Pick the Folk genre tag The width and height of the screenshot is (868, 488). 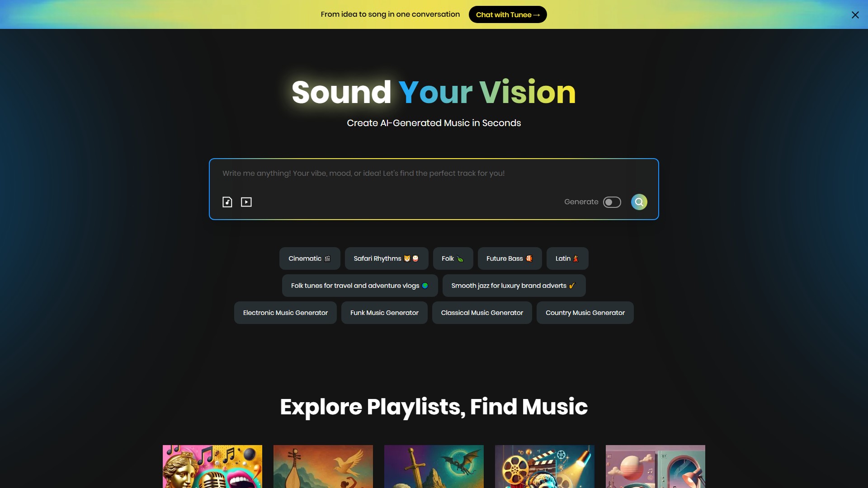pyautogui.click(x=453, y=258)
